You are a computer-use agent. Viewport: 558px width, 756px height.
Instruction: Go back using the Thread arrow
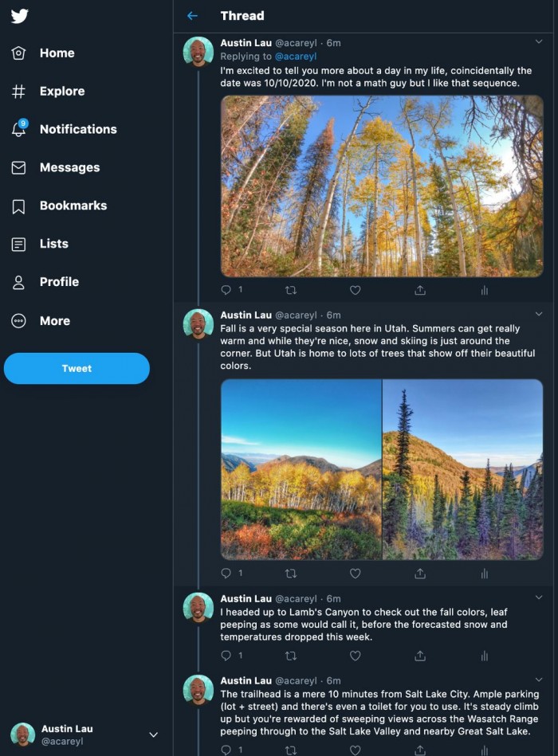(192, 16)
